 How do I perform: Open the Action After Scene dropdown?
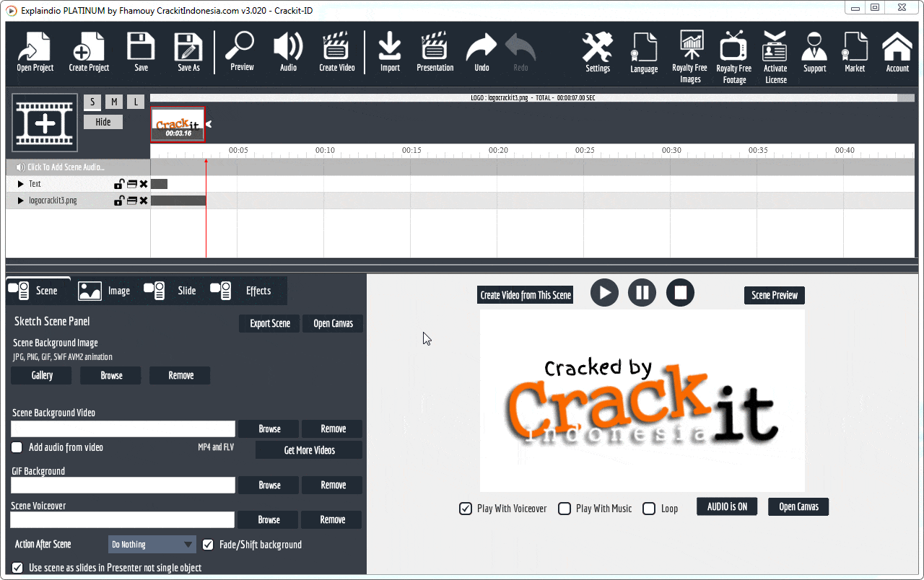click(152, 545)
